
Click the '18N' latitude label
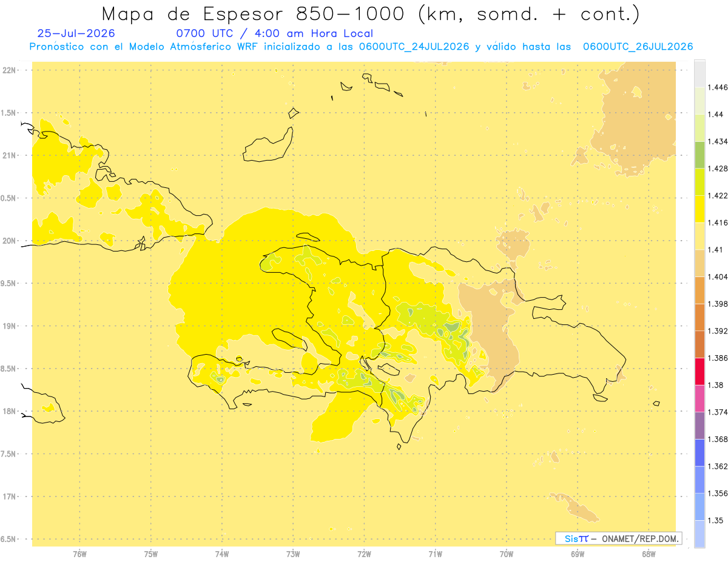pyautogui.click(x=8, y=411)
